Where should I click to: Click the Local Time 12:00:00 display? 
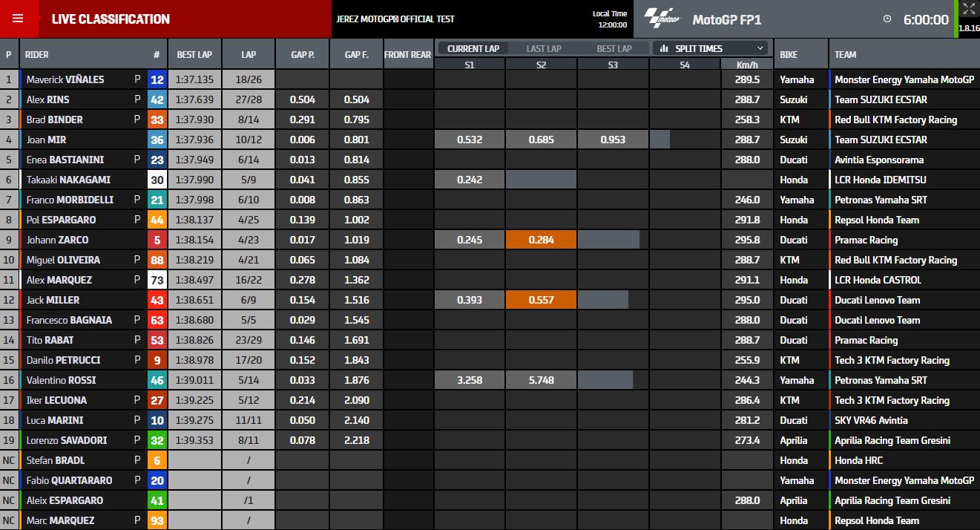pos(610,19)
